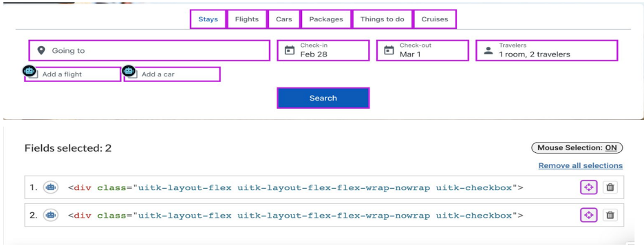The height and width of the screenshot is (248, 644).
Task: Delete selection row 2 with trash icon
Action: (610, 215)
